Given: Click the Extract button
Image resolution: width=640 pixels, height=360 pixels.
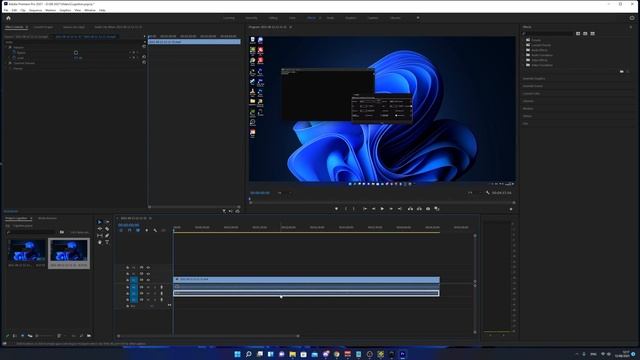Looking at the screenshot, I should point(419,209).
